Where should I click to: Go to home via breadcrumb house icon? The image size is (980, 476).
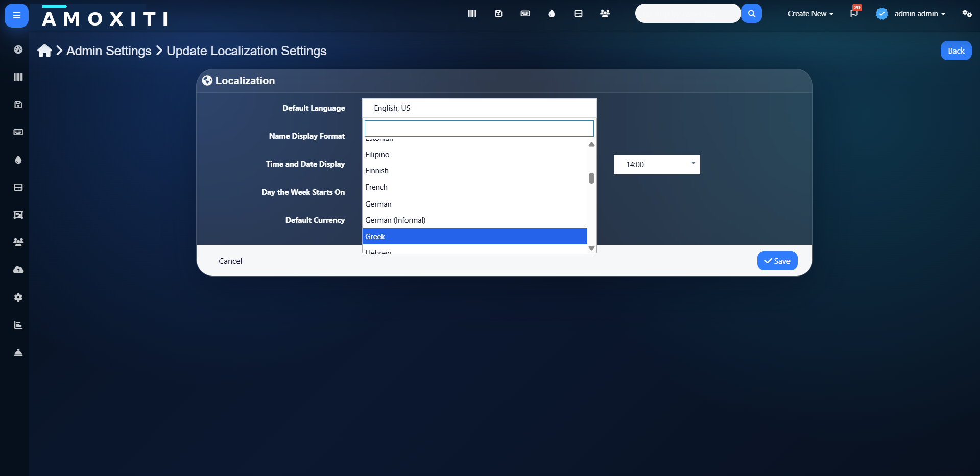[45, 51]
